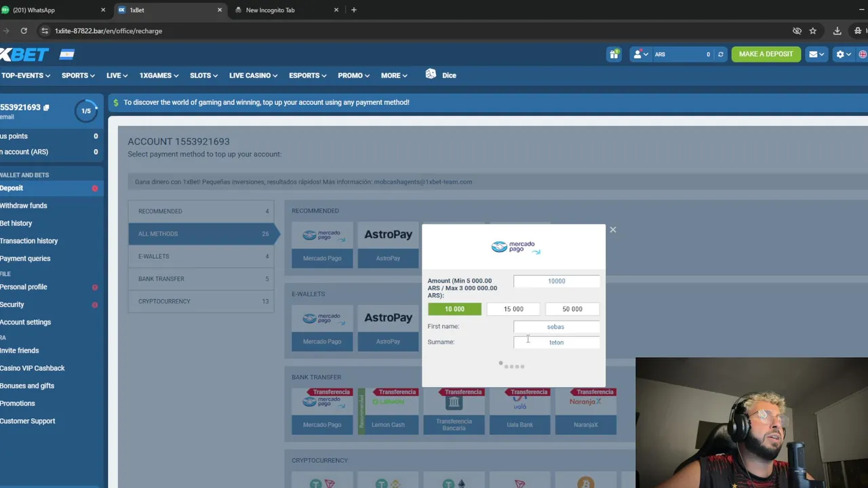Bookmark this page with the star icon

point(812,30)
